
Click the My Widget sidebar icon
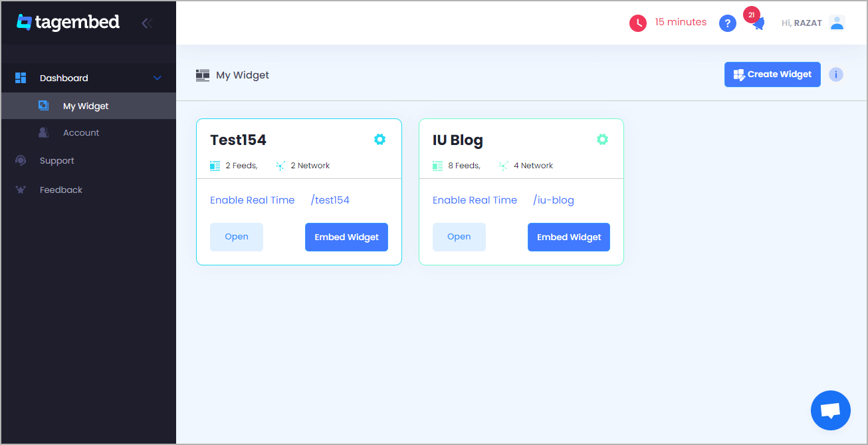(x=44, y=106)
